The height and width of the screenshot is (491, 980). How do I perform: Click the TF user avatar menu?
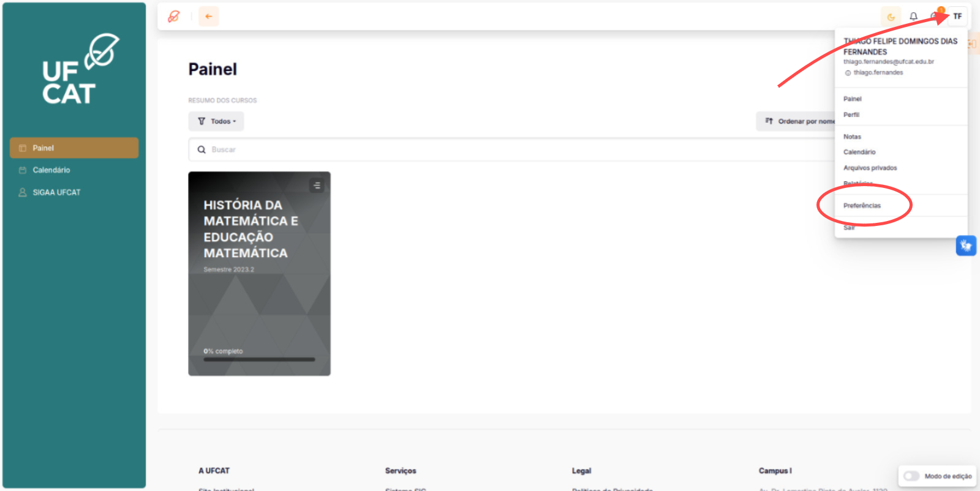(x=957, y=17)
